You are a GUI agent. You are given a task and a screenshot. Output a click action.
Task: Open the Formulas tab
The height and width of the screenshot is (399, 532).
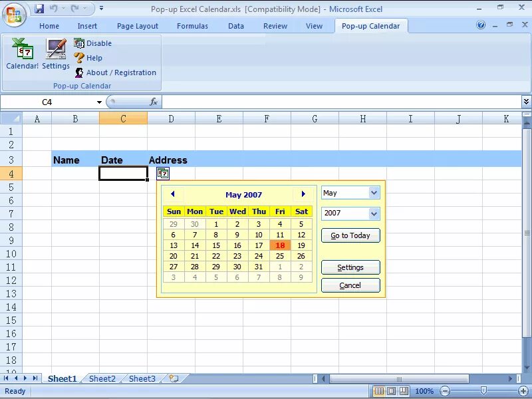point(192,26)
